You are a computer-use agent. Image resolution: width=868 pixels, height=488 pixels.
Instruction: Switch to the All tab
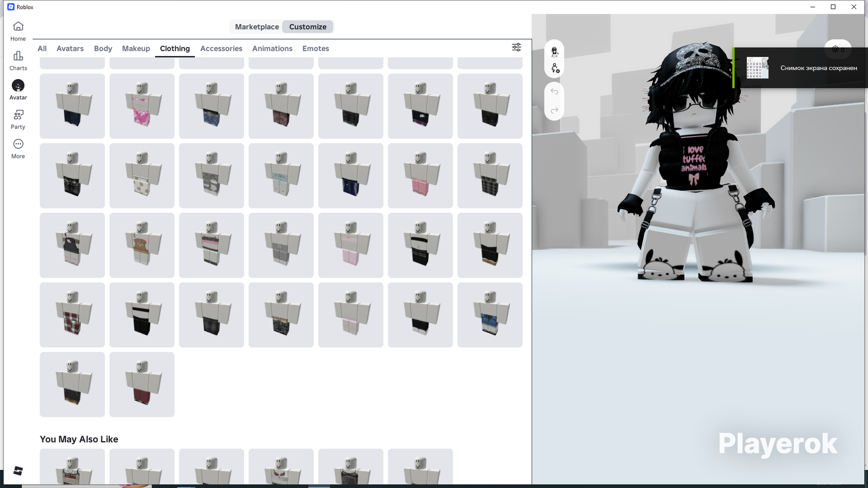pos(42,48)
